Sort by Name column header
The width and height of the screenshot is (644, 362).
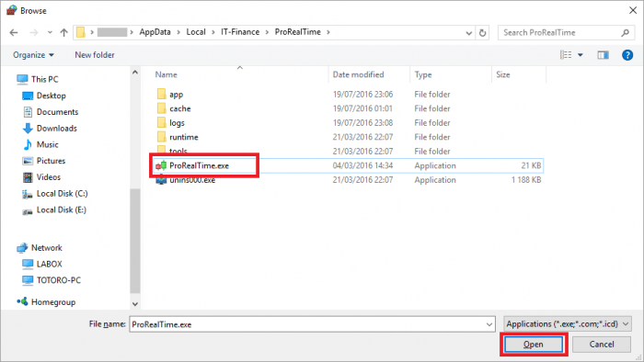click(166, 74)
